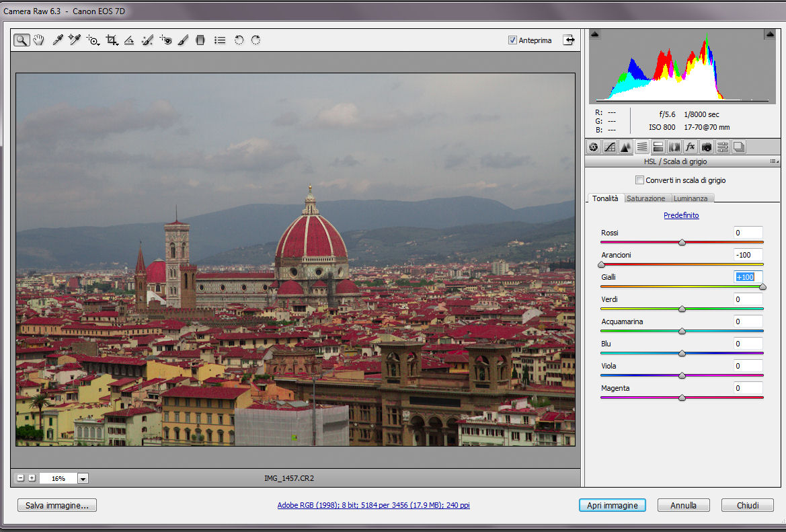
Task: Select the White Balance eyedropper tool
Action: tap(58, 40)
